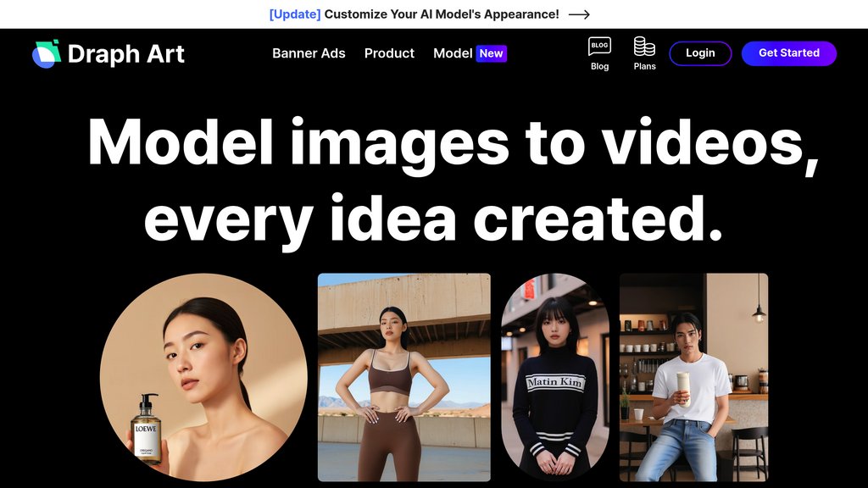Open the Product menu item

[389, 53]
